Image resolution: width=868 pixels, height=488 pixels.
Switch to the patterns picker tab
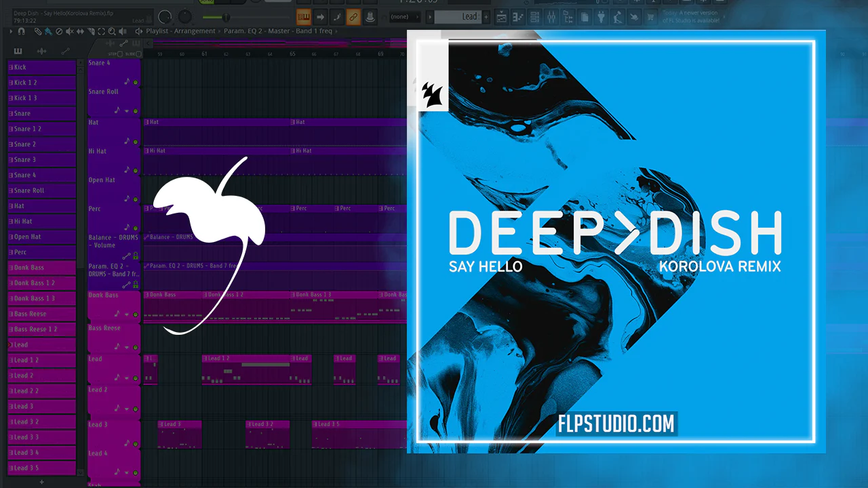(x=18, y=52)
